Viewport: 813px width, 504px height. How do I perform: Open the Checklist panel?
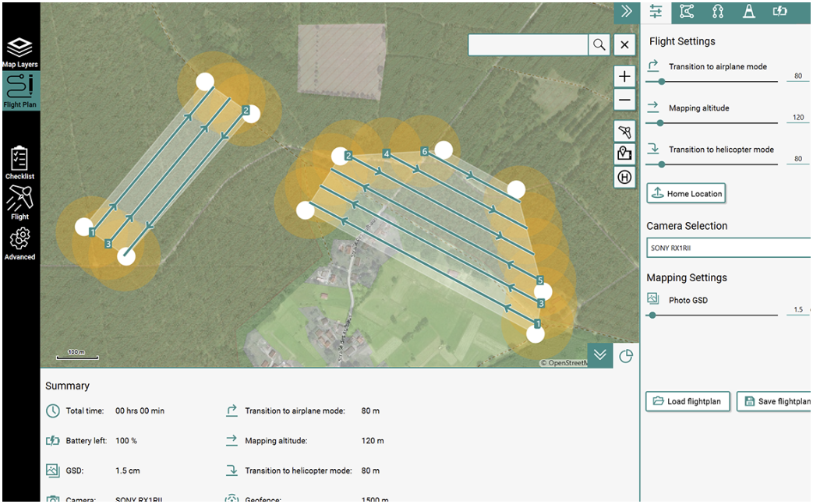20,161
